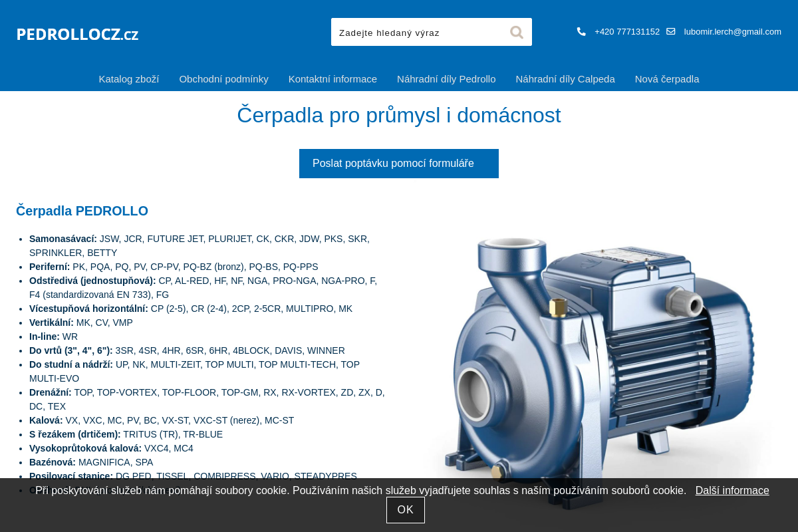The width and height of the screenshot is (798, 532).
Task: Click the 'Drenážní:' list label
Action: 51,392
